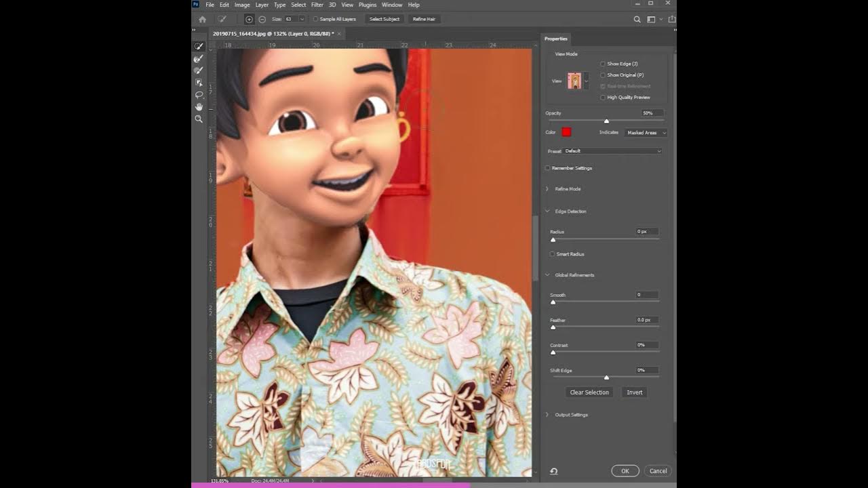This screenshot has width=868, height=488.
Task: Open the Preset Default dropdown
Action: click(x=612, y=151)
